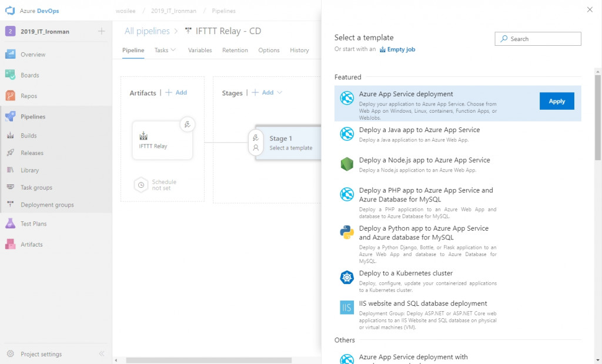Collapse the sidebar with double chevron
Screen dimensions: 602x364
pyautogui.click(x=102, y=353)
